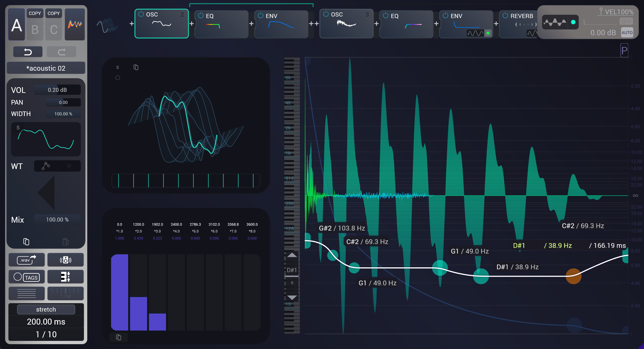Click copy icon below harmonic bars
Viewport: 644px width, 349px height.
pyautogui.click(x=119, y=338)
